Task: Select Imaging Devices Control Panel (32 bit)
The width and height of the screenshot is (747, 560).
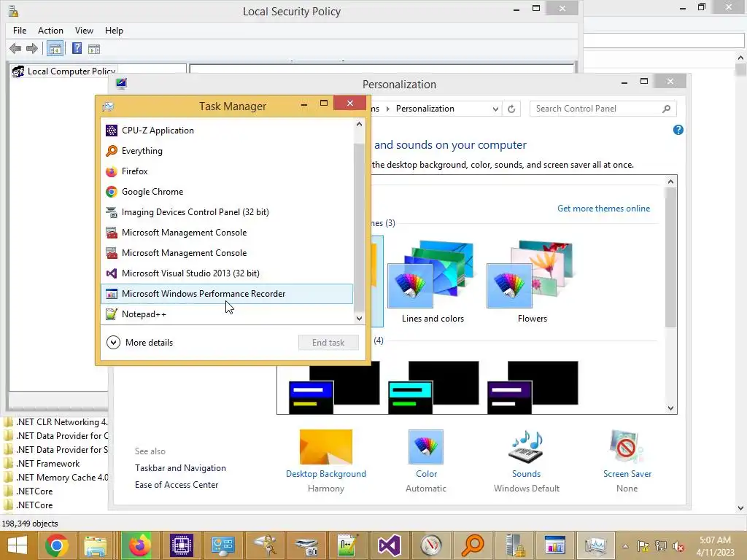Action: click(x=227, y=212)
